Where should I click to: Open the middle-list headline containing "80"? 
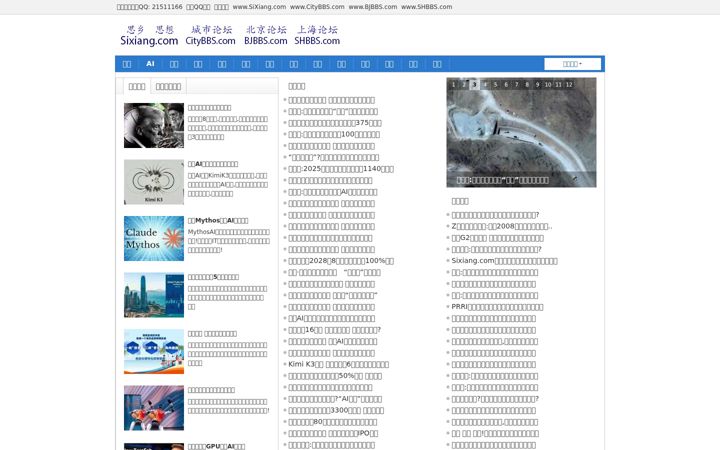click(x=332, y=422)
